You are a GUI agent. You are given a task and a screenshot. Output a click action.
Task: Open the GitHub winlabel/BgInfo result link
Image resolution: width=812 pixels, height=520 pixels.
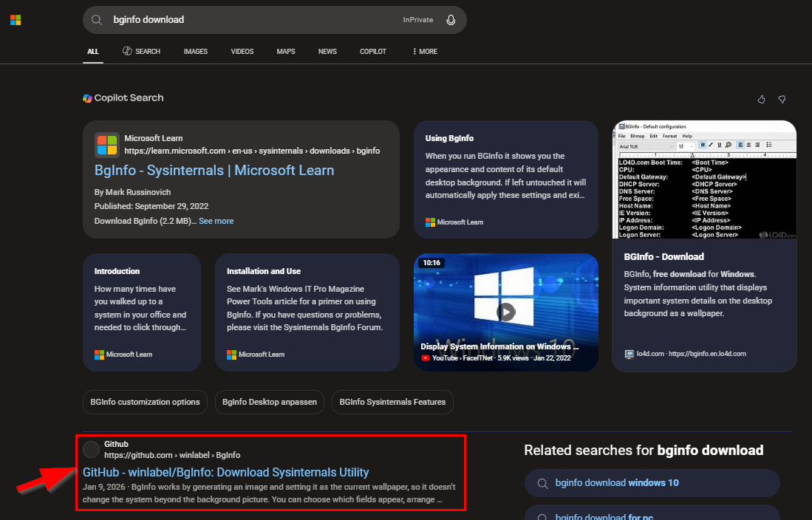point(225,472)
